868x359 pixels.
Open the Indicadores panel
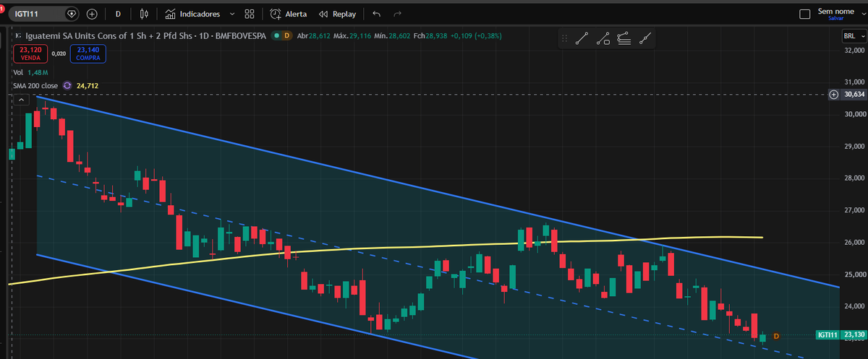click(x=192, y=14)
